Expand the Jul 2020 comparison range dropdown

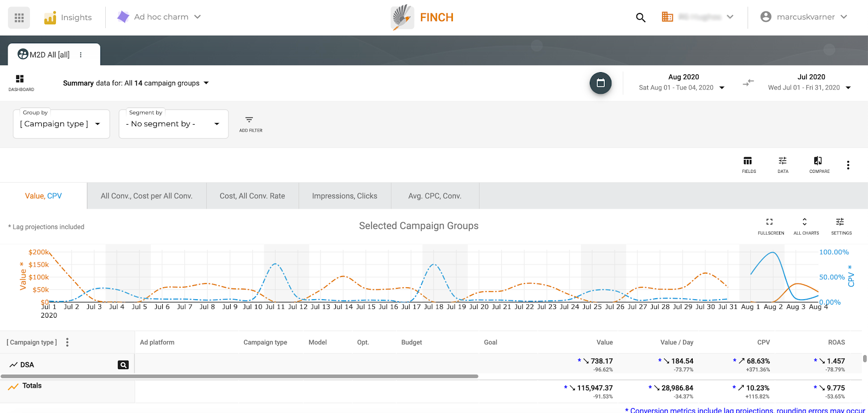(x=848, y=88)
